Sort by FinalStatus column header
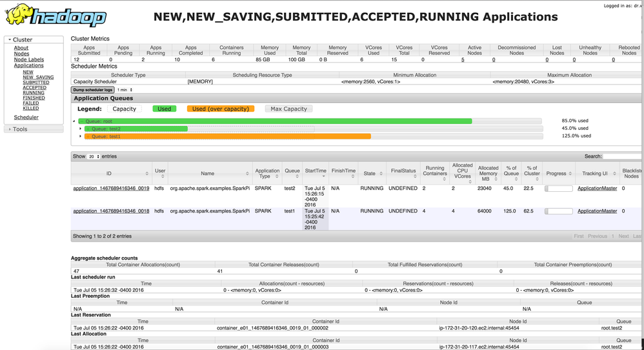644x350 pixels. tap(403, 173)
